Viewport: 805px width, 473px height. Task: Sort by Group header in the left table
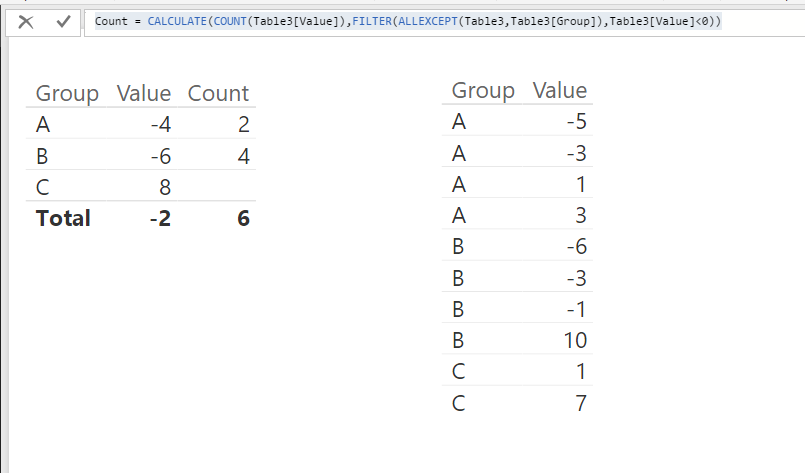point(67,93)
